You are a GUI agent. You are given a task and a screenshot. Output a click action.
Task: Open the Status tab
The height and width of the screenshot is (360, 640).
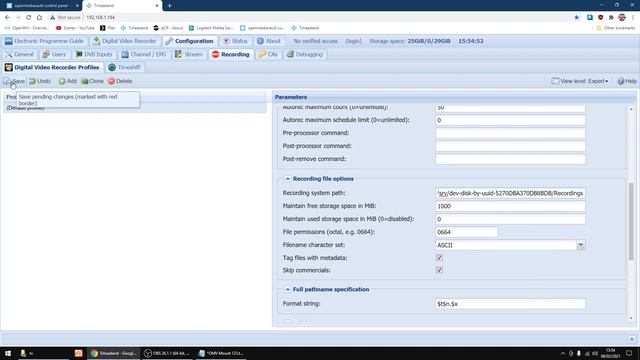pos(236,41)
